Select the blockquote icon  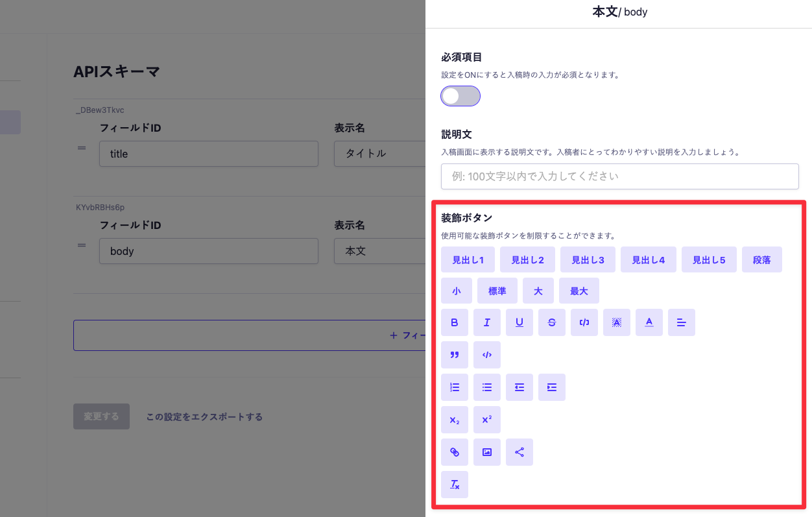point(455,355)
